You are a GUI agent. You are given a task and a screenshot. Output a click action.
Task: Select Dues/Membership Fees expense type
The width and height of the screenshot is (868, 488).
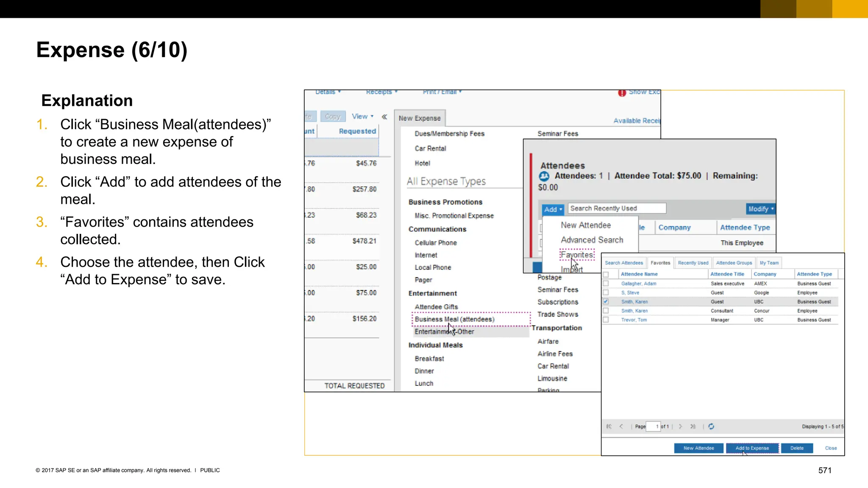point(449,134)
